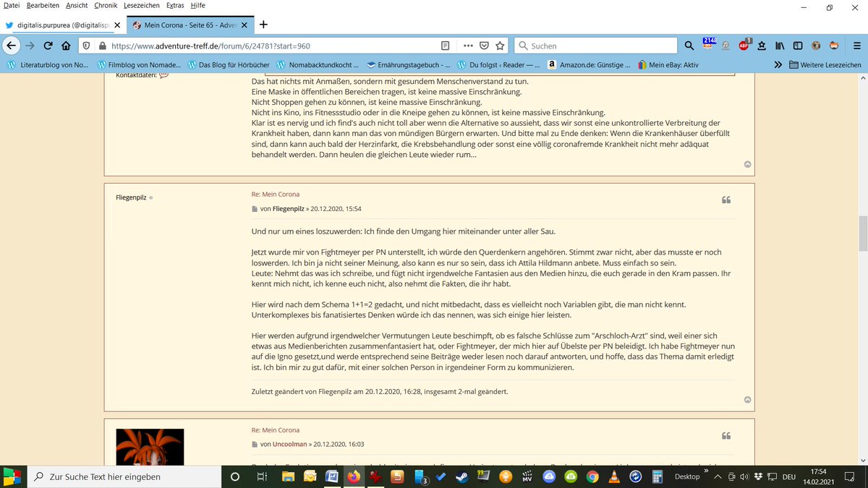Jump to top from Fliegenpilz's post arrow

(x=747, y=400)
